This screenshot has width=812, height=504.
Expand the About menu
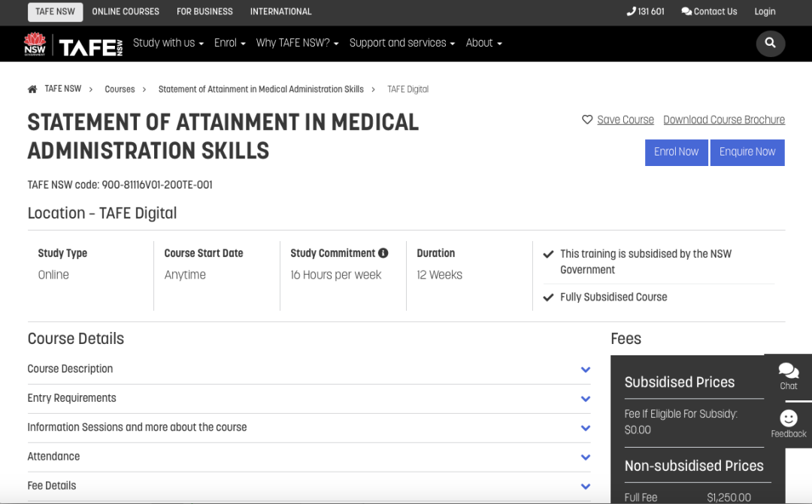pos(483,43)
